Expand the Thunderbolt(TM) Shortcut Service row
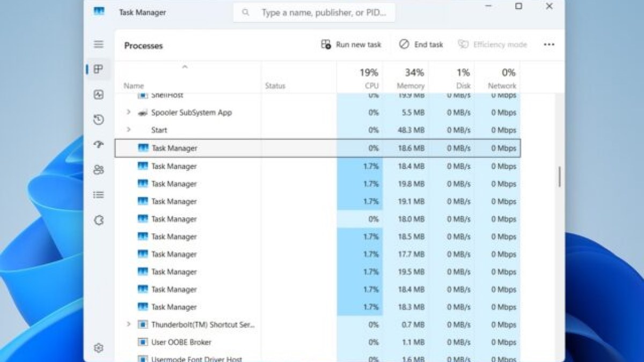644x362 pixels. [128, 324]
